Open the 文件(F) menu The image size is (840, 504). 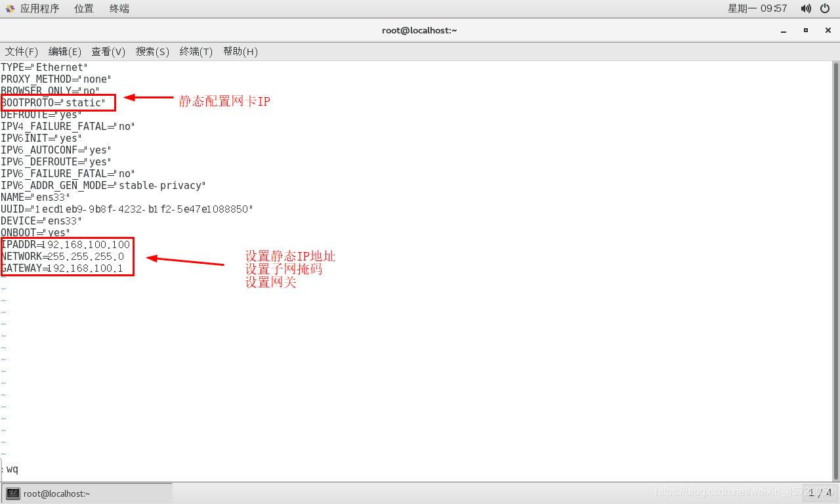coord(22,51)
